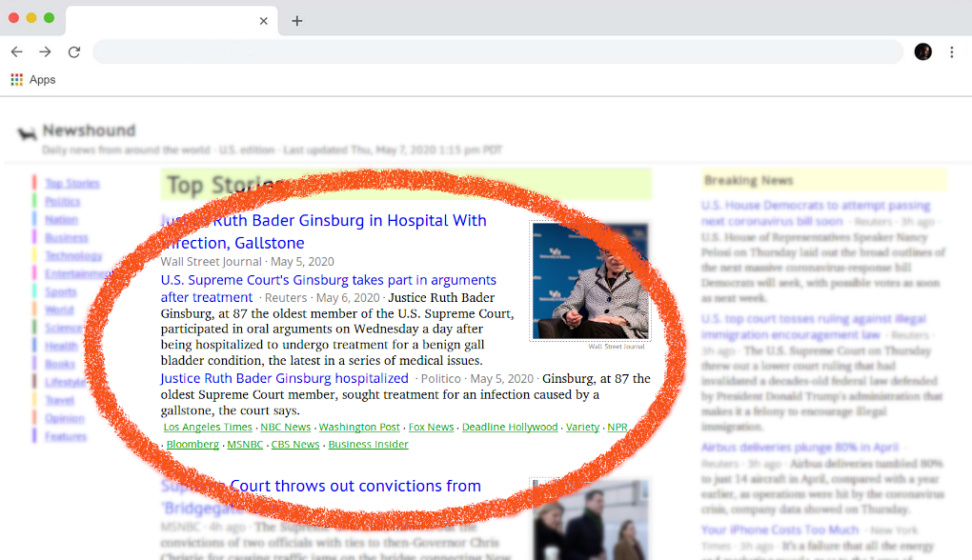Image resolution: width=972 pixels, height=560 pixels.
Task: Click the Newshound dog logo
Action: click(27, 133)
